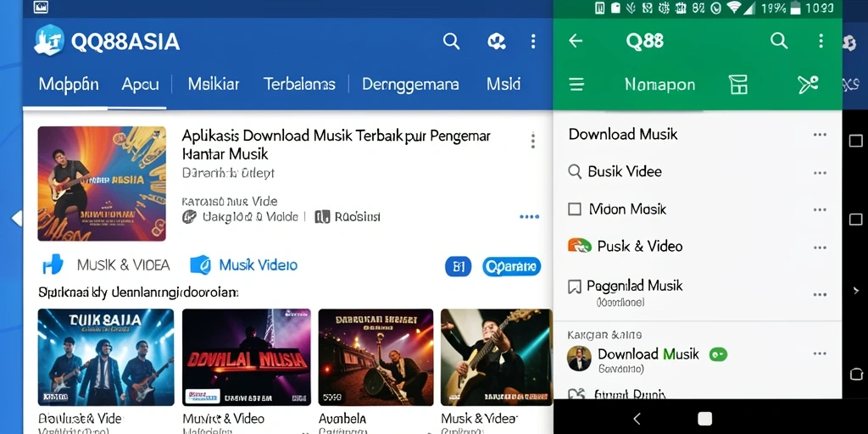Click the colorful Pusk & Video icon
This screenshot has height=434, width=868.
[579, 245]
